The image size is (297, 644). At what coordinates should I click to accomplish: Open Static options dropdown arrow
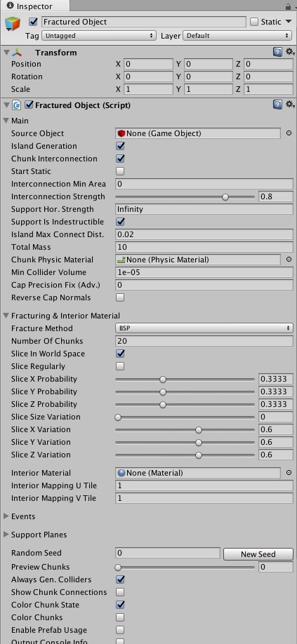pyautogui.click(x=289, y=22)
